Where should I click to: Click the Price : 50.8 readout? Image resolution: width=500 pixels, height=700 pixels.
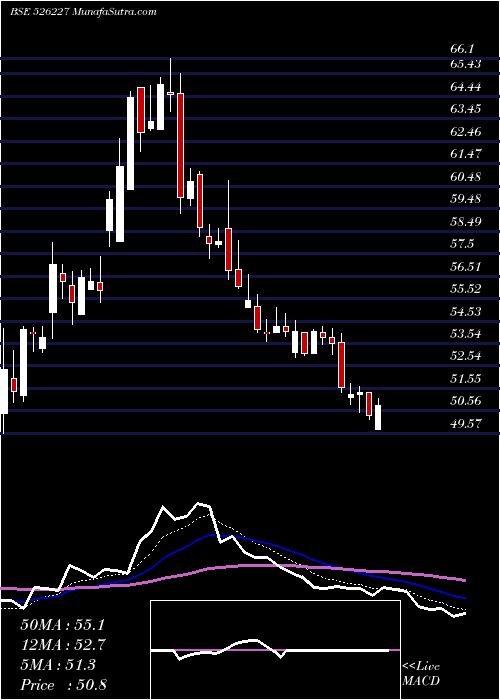(63, 685)
